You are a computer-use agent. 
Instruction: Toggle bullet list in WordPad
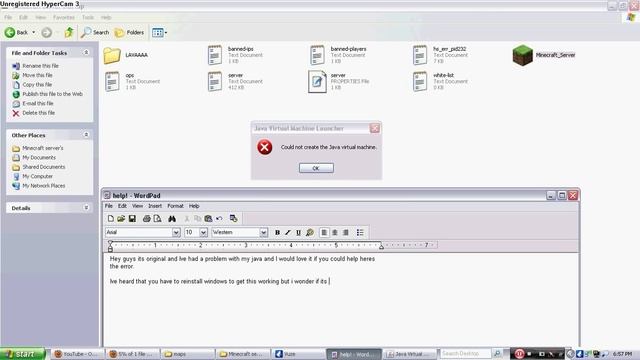[x=360, y=232]
